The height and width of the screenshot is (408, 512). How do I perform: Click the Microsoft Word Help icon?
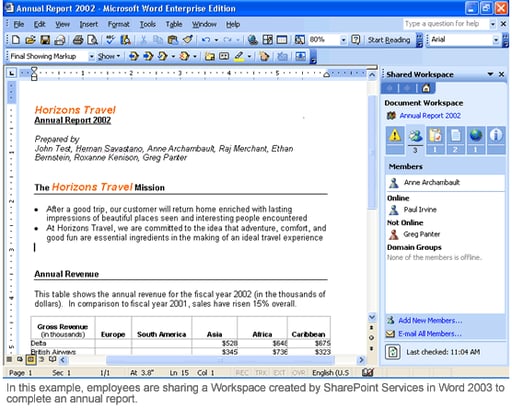coord(356,40)
